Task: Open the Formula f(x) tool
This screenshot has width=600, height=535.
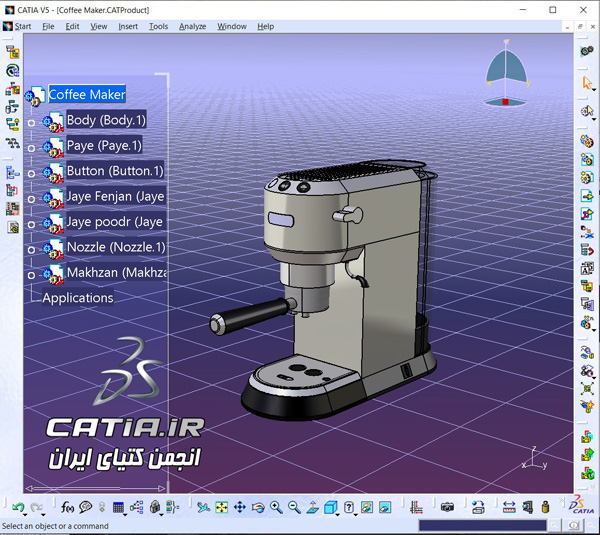Action: (67, 507)
